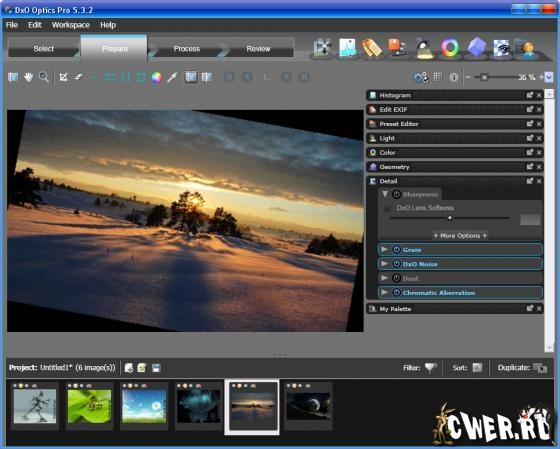Activate the Crop tool
The height and width of the screenshot is (449, 560).
coord(64,77)
